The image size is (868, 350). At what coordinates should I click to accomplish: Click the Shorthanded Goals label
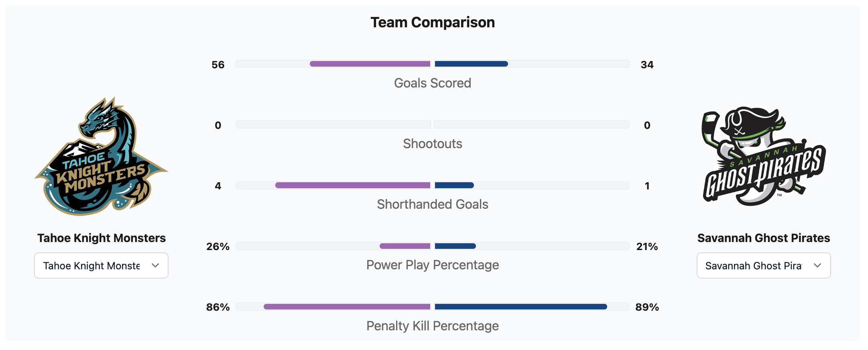[433, 204]
